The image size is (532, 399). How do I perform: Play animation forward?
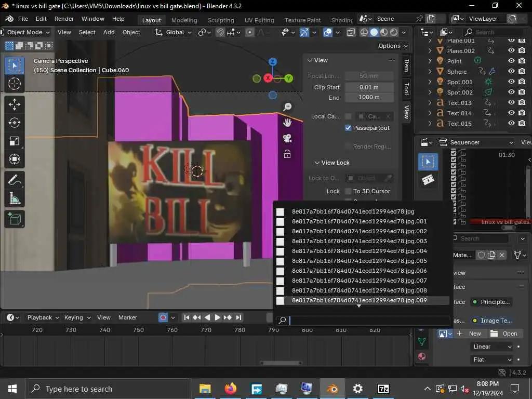click(218, 317)
